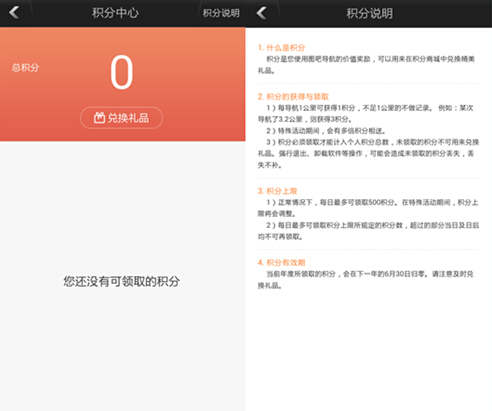
Task: Tap the 积分中心 title
Action: tap(115, 13)
